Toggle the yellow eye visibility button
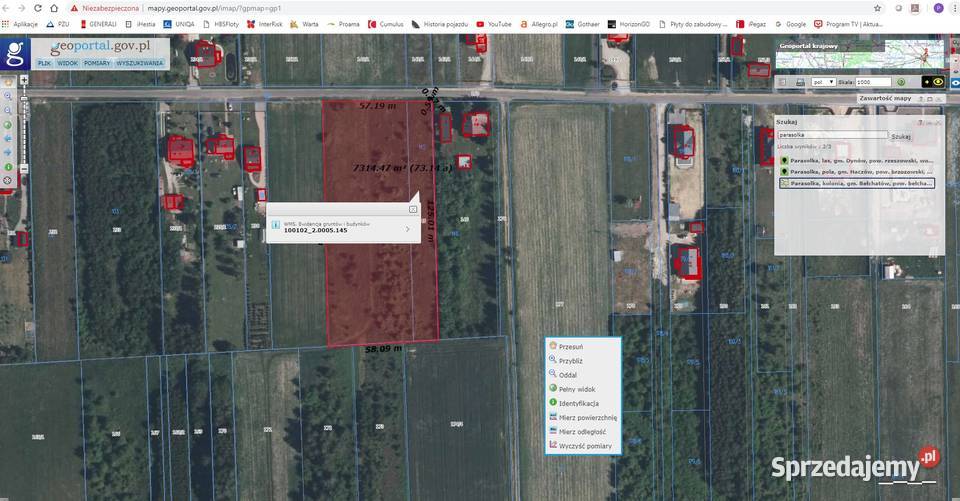 (x=938, y=82)
